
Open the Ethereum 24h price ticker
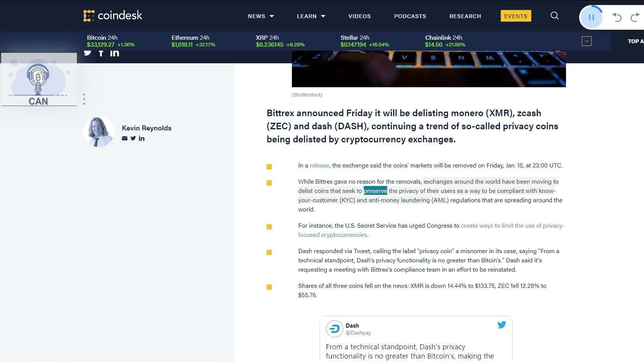(x=193, y=41)
